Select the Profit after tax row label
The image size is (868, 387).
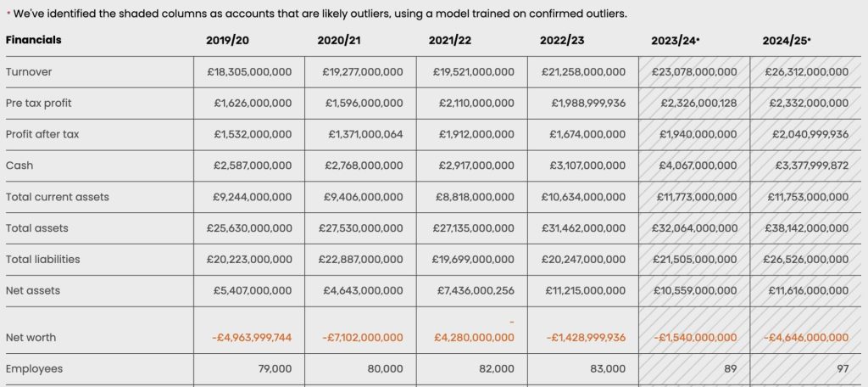click(x=42, y=134)
